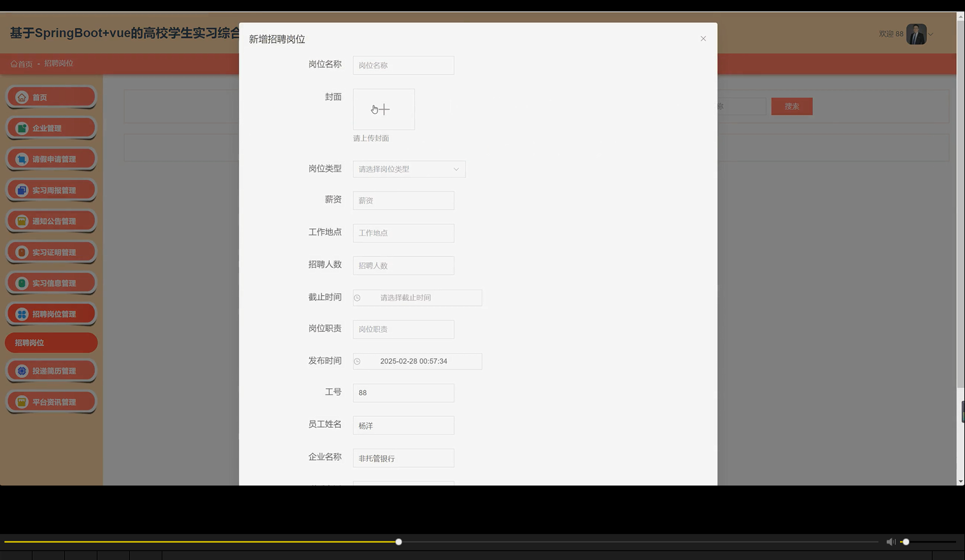
Task: Click the clock icon in 截止时间
Action: tap(357, 298)
